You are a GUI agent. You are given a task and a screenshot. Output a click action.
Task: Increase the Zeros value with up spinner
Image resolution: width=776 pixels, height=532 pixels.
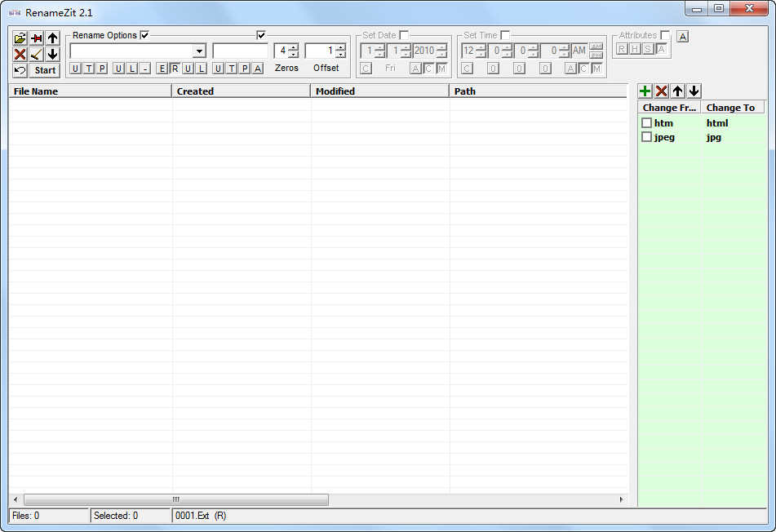pyautogui.click(x=294, y=47)
